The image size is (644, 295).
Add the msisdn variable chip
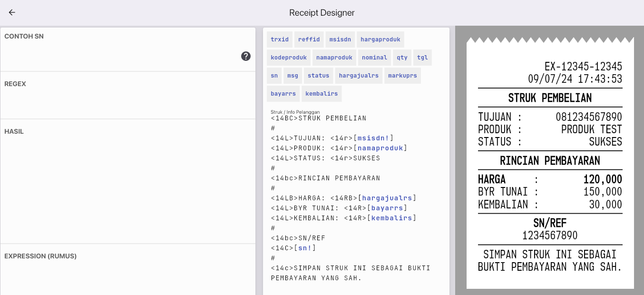340,39
